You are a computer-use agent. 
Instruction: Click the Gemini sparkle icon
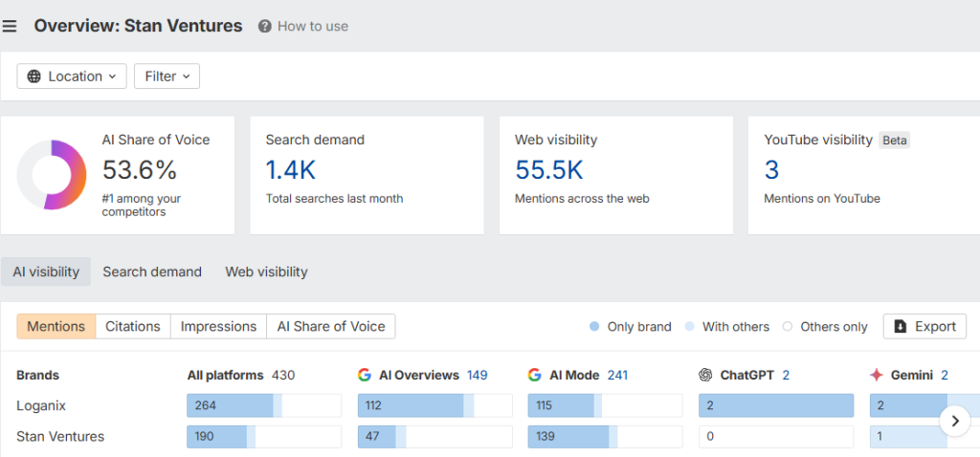pyautogui.click(x=877, y=375)
